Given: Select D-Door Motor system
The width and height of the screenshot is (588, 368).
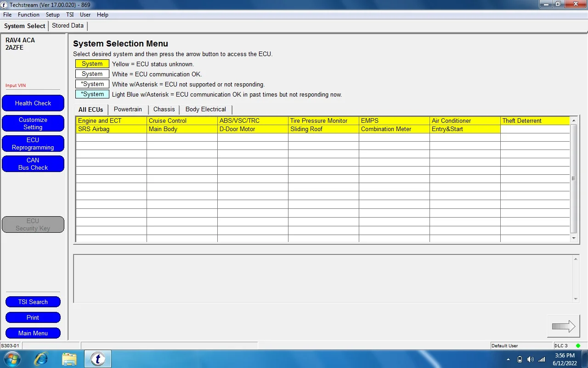Looking at the screenshot, I should click(253, 129).
